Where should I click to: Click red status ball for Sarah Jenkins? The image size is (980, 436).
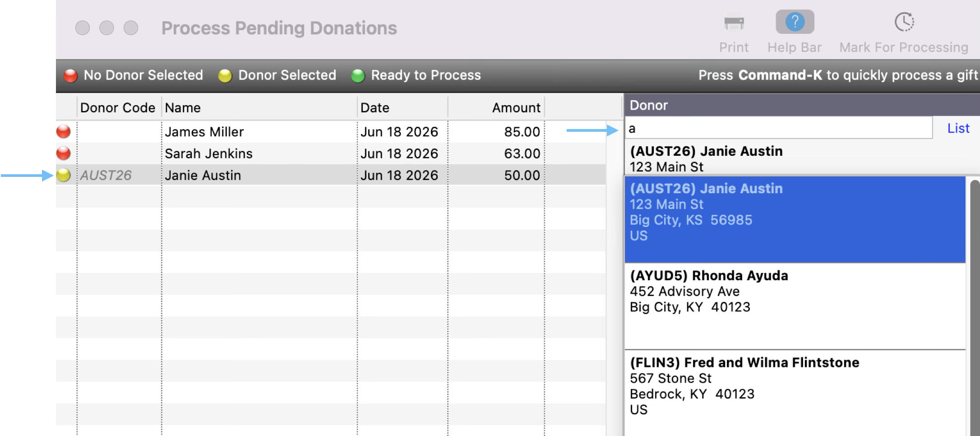tap(64, 153)
